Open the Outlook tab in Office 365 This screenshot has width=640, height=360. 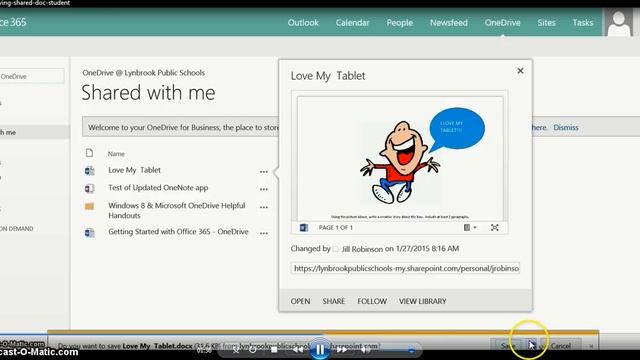point(303,23)
